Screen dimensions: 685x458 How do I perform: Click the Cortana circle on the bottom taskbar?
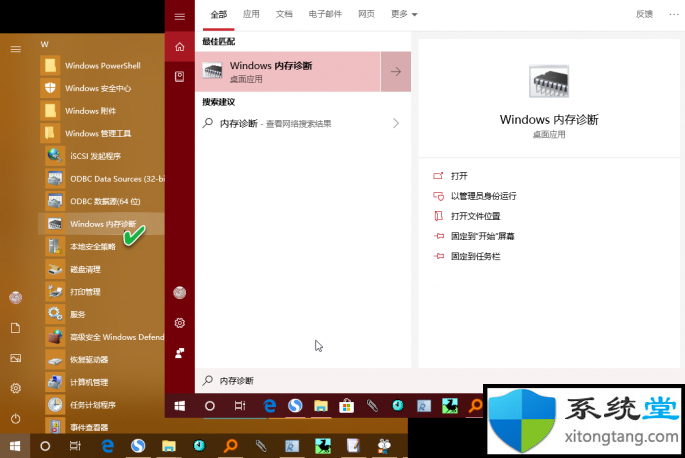point(45,446)
